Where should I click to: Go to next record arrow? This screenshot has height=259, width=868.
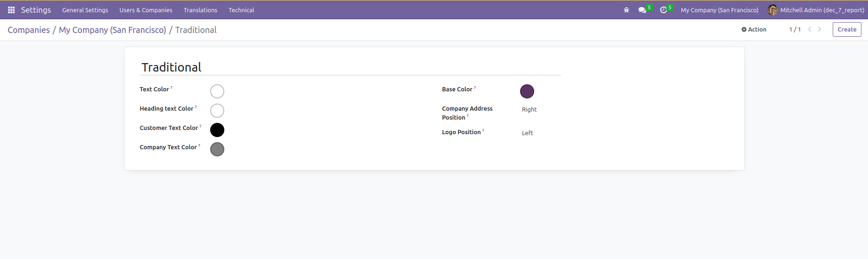[x=820, y=29]
